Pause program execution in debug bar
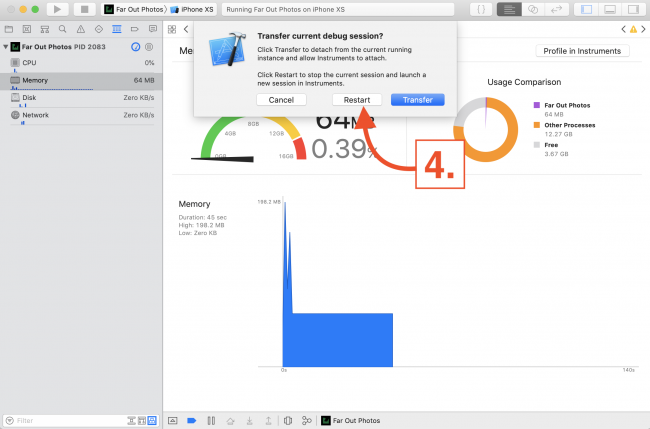Screen dimensions: 650x429 pos(211,420)
